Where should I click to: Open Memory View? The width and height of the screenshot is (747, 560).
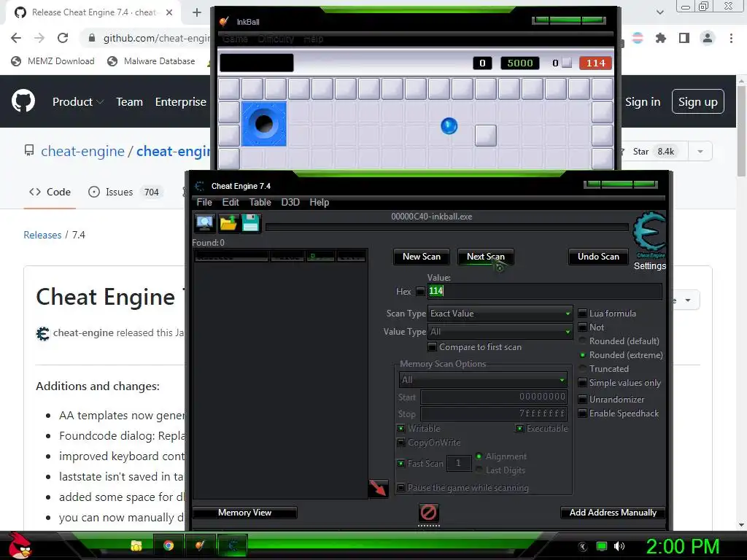click(x=244, y=513)
